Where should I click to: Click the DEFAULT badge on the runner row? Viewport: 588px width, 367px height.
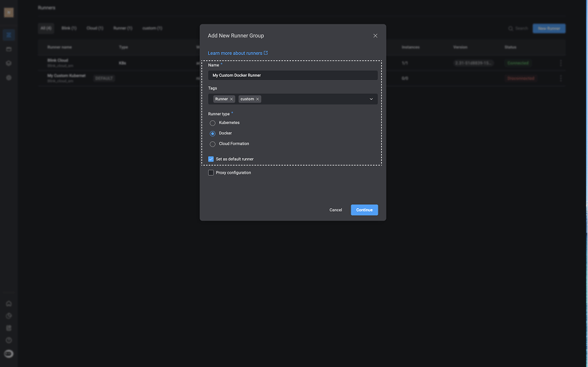coord(104,79)
